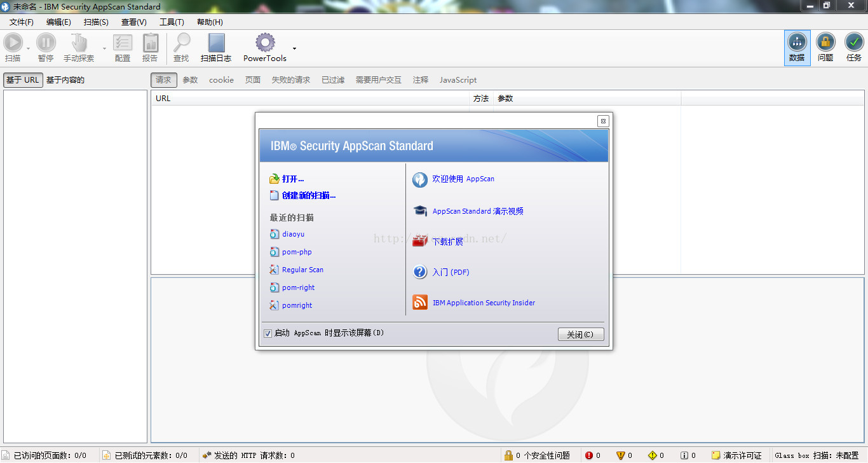Open AppScan Standard 演示视频 link
The height and width of the screenshot is (463, 868).
point(478,211)
